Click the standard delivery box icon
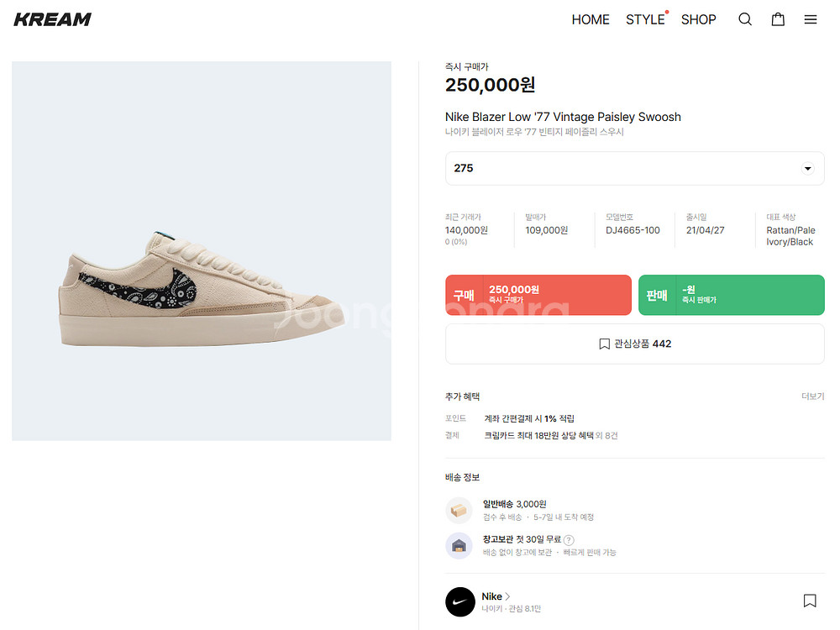Screen dimensions: 840x630 click(459, 510)
